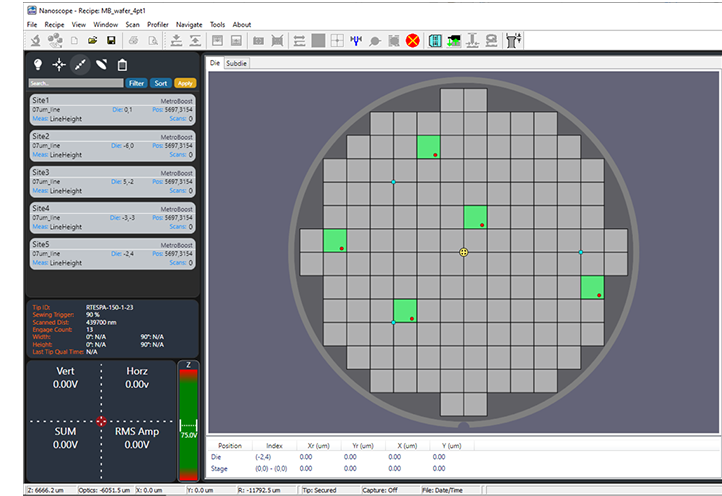Select the probe icon beside the clipboard
722x496 pixels.
point(101,65)
